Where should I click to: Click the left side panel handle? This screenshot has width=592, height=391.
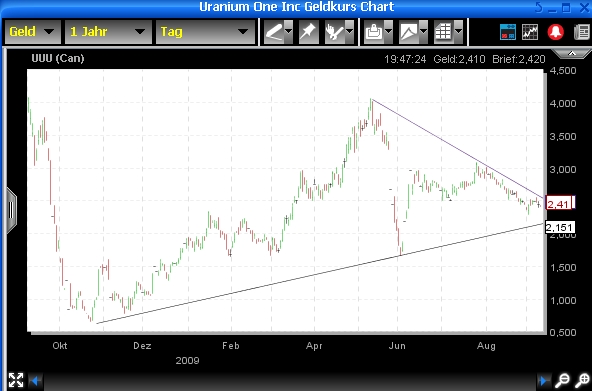[x=11, y=210]
